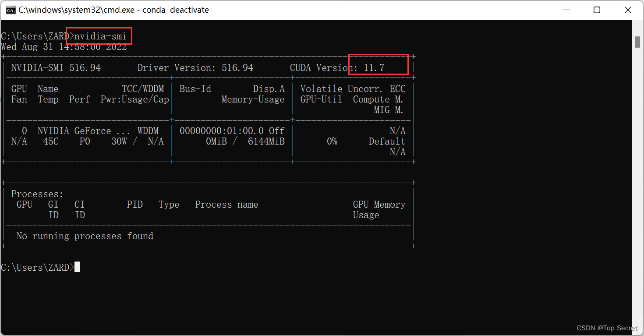Click the 'GPU-Util' column header
644x336 pixels.
tap(321, 99)
